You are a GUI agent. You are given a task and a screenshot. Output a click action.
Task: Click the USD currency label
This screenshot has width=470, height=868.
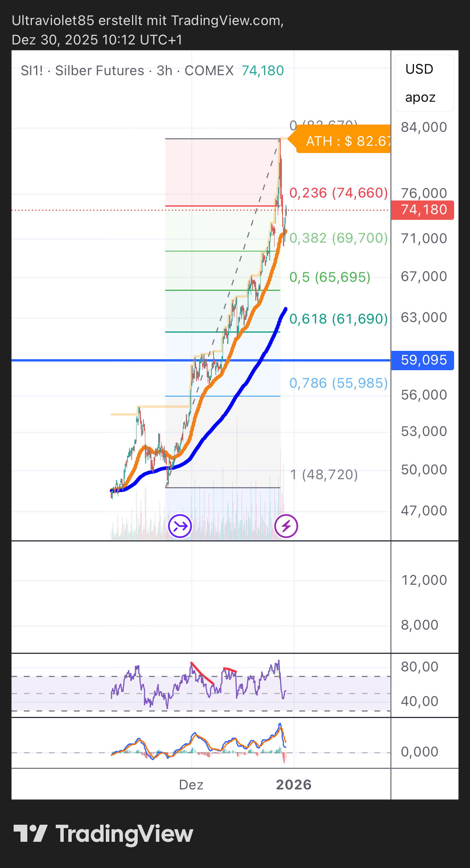(x=419, y=69)
